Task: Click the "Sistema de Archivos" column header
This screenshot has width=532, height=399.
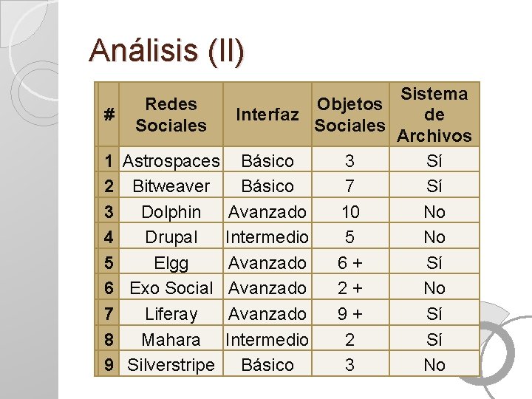Action: tap(434, 115)
